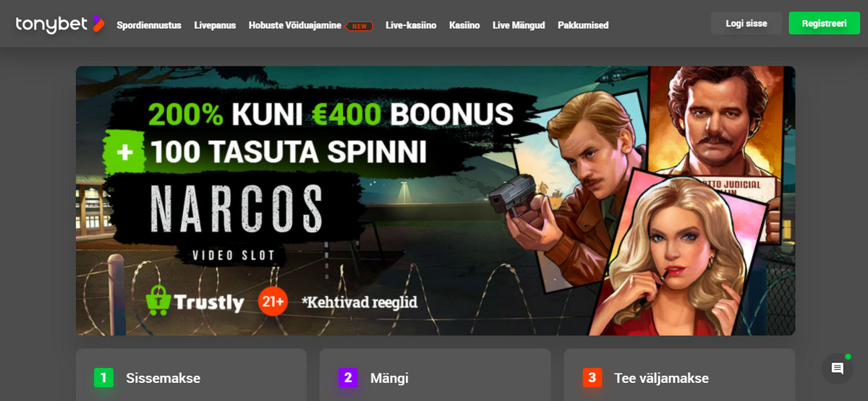Click the green plus sign on banner

coord(123,150)
